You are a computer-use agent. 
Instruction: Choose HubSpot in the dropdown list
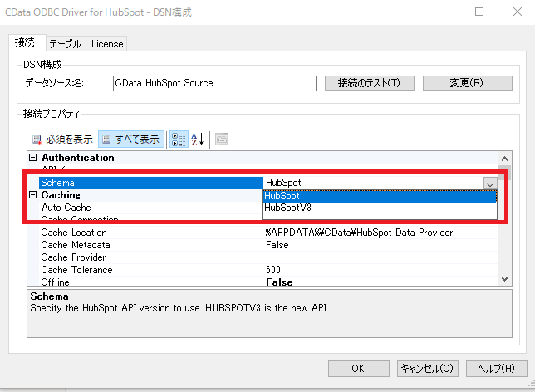point(379,196)
